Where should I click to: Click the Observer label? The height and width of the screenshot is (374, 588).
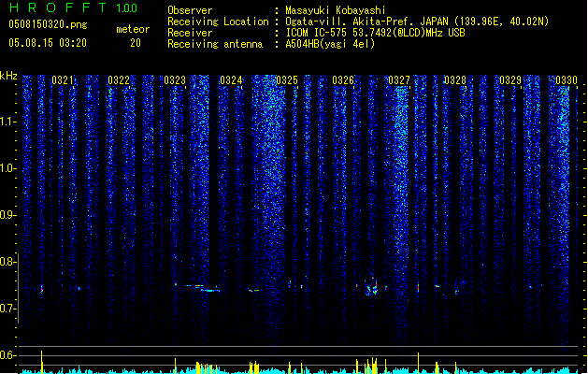190,10
